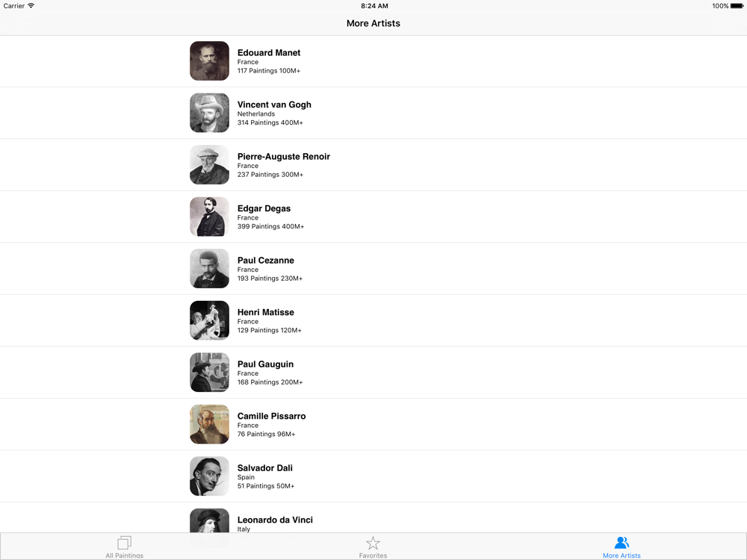Open Edouard Manet's portrait thumbnail

coord(210,61)
